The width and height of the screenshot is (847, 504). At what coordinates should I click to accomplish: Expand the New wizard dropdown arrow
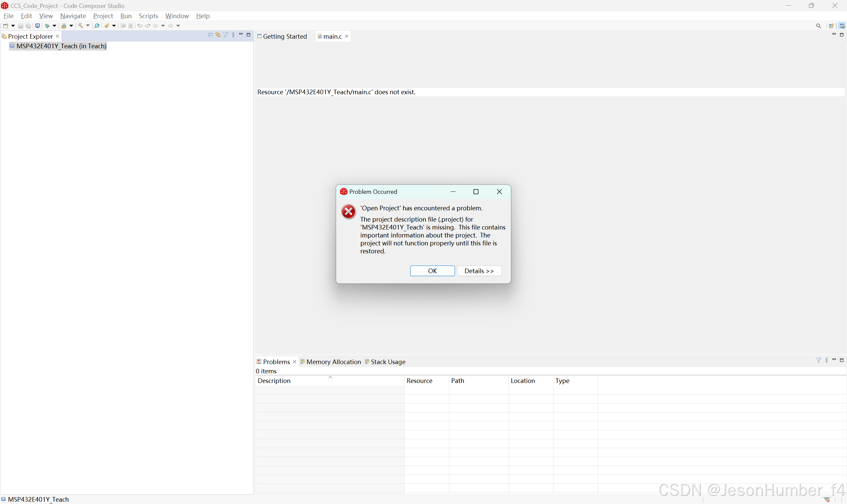(13, 26)
